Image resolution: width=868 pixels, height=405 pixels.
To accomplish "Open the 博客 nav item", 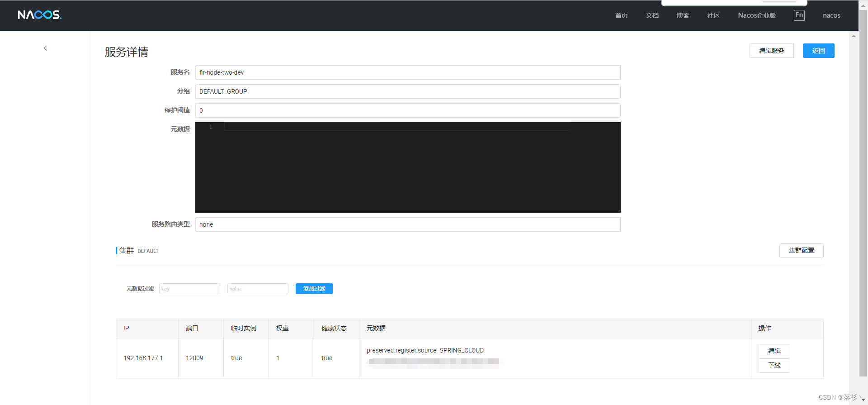I will pyautogui.click(x=683, y=15).
